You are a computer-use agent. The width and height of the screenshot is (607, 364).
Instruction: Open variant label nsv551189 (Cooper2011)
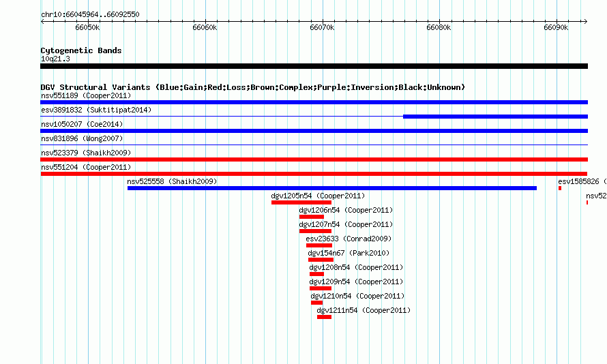(x=86, y=95)
